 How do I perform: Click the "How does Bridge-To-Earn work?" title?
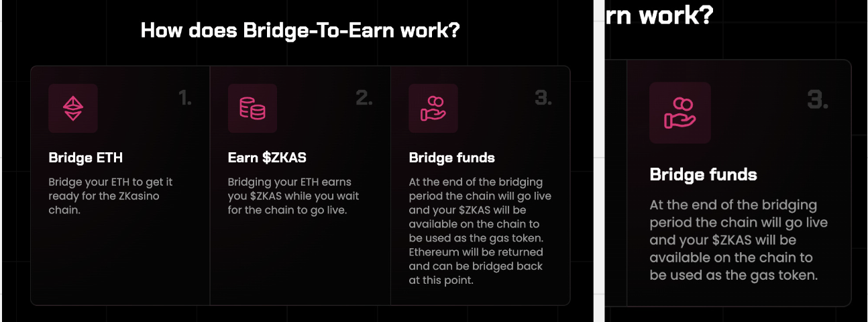(300, 30)
